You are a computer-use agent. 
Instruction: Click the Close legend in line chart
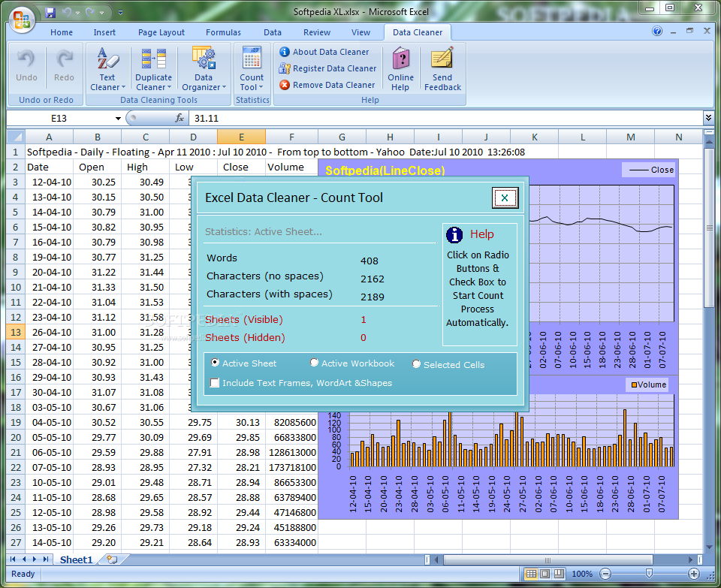(x=650, y=170)
